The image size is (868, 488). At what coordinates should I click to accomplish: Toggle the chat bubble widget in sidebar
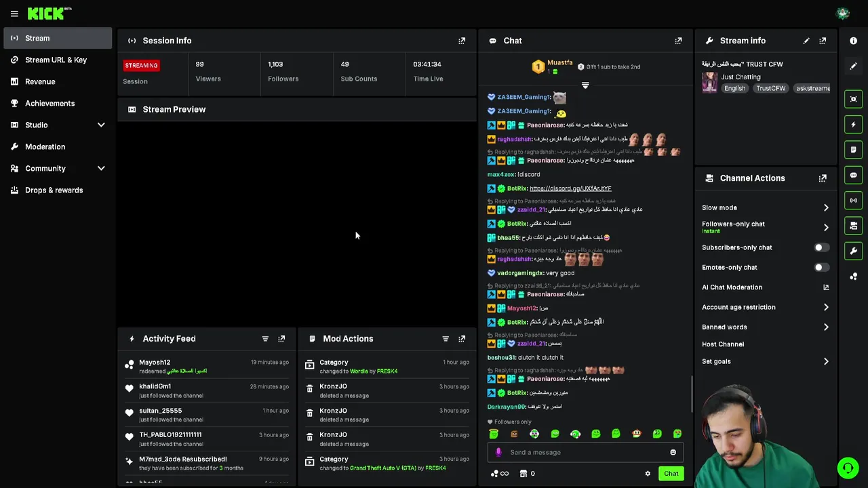pyautogui.click(x=853, y=175)
